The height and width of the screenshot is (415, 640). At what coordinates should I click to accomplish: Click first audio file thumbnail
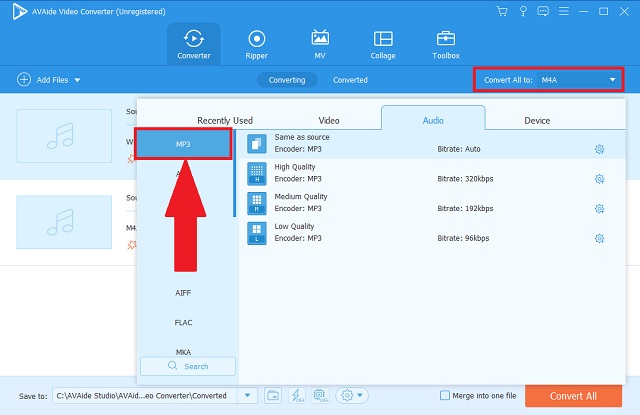click(x=64, y=136)
